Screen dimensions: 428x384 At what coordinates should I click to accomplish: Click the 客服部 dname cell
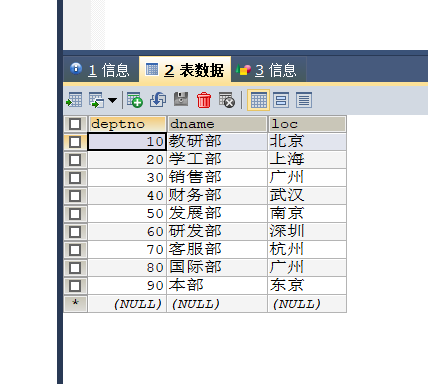217,250
